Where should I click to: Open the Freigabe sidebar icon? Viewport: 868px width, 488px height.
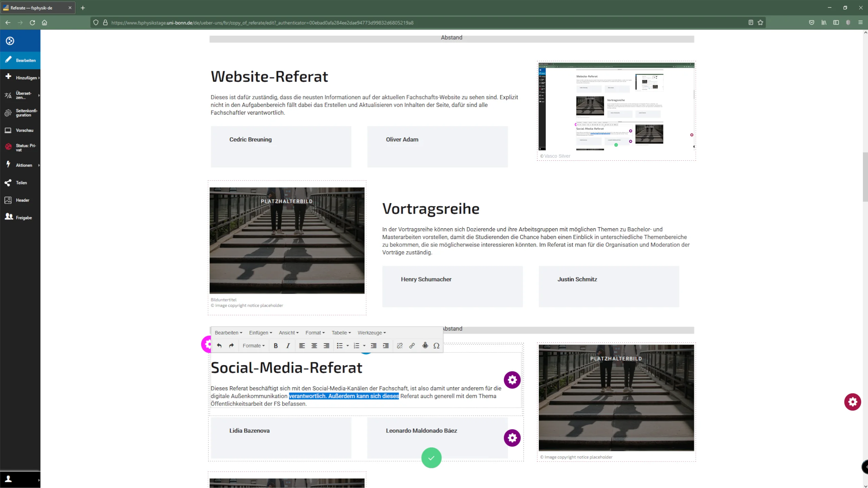click(x=8, y=217)
